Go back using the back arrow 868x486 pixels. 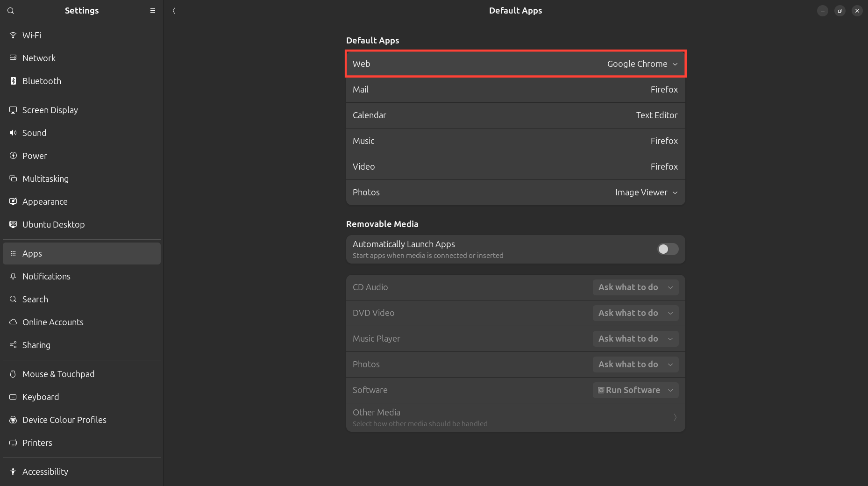174,11
